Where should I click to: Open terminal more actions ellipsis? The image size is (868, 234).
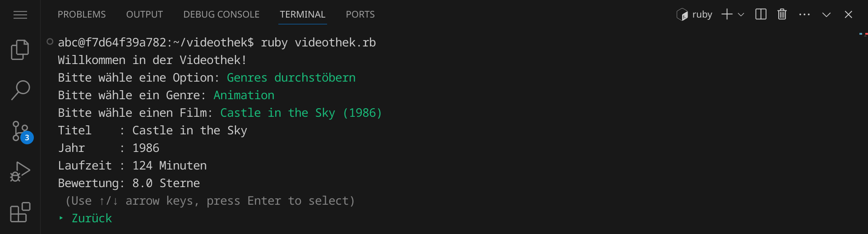804,14
